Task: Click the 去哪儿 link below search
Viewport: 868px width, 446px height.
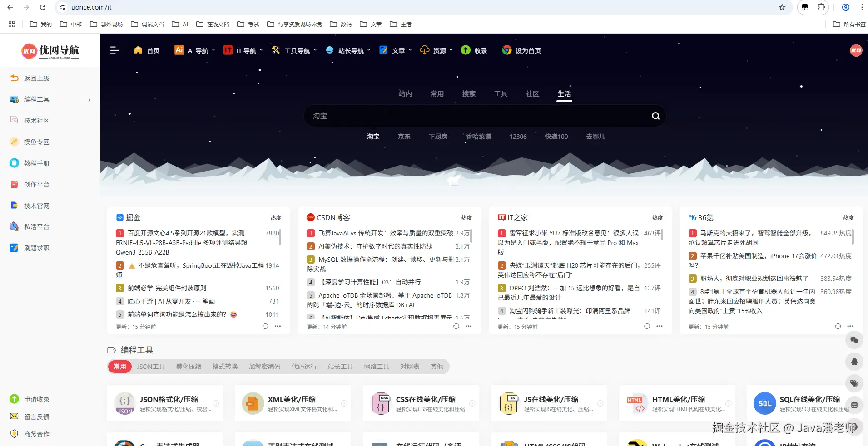Action: tap(595, 136)
